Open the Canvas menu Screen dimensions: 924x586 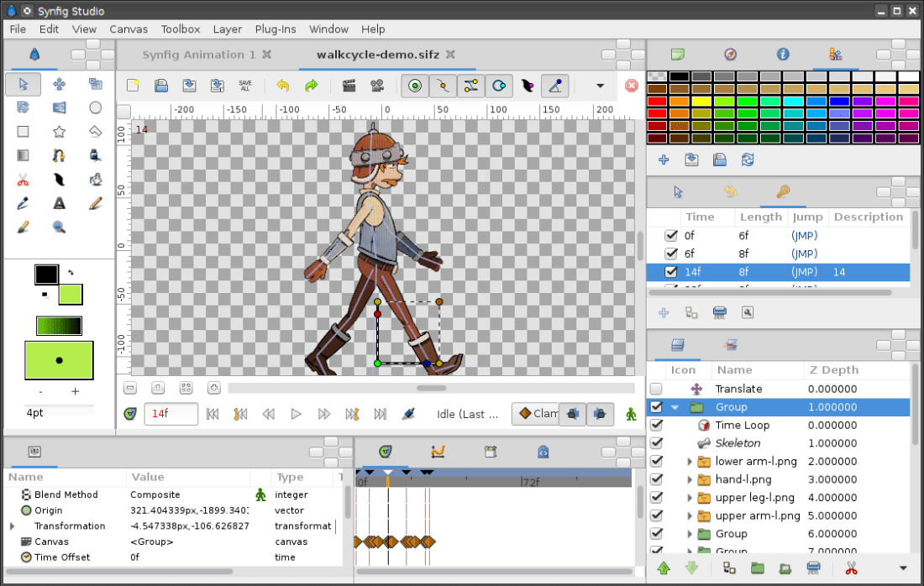coord(129,29)
